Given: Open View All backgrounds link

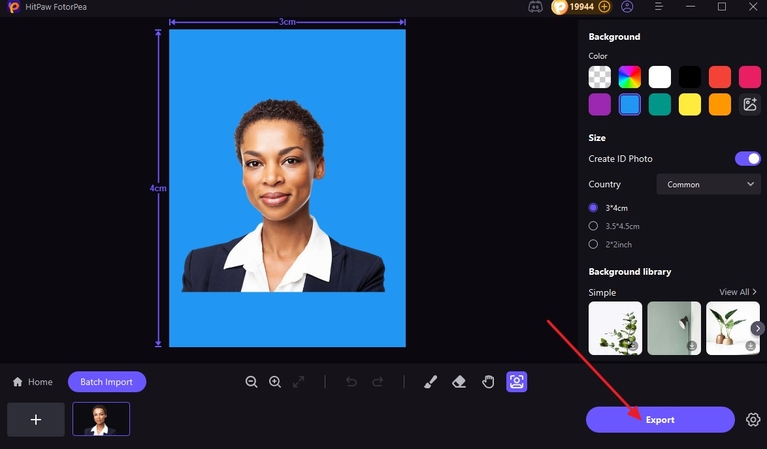Looking at the screenshot, I should [x=738, y=292].
